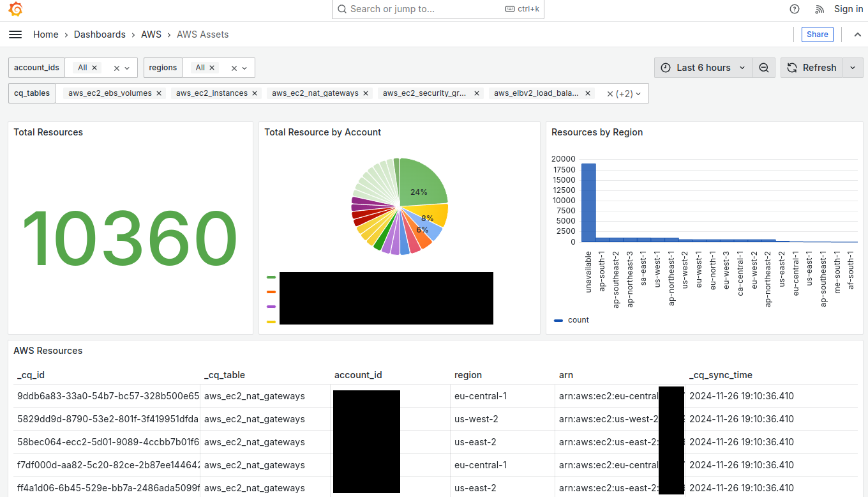Open the auto-refresh interval dropdown next to Refresh

tap(853, 67)
